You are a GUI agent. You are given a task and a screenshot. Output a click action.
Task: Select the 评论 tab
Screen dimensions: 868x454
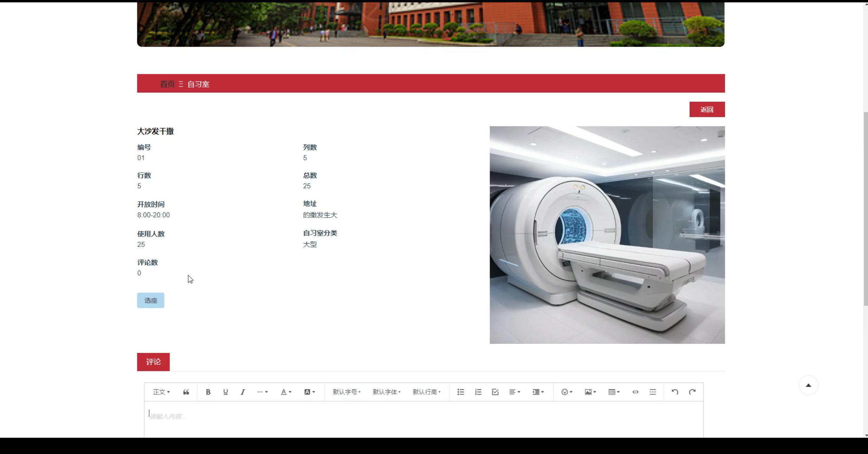(x=153, y=362)
